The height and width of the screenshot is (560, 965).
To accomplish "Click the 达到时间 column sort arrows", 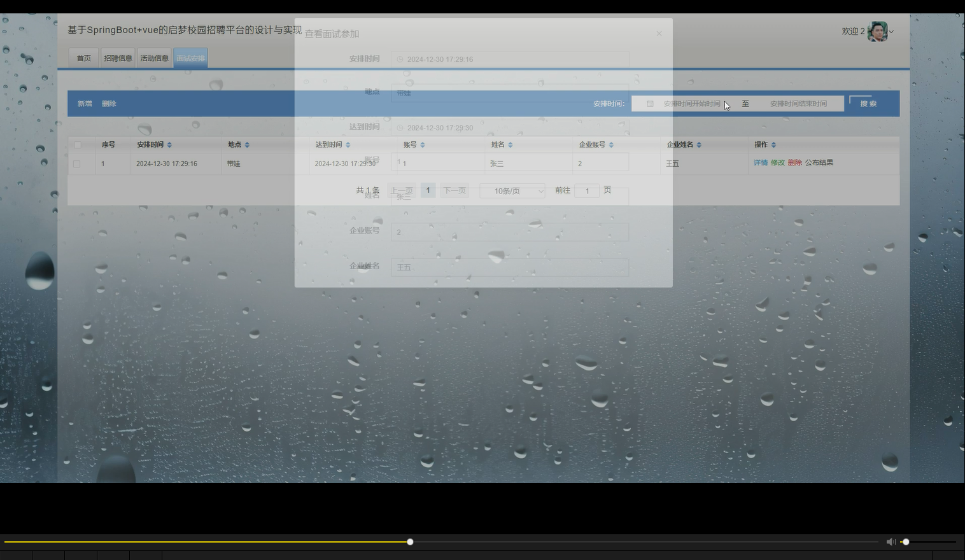I will [348, 145].
